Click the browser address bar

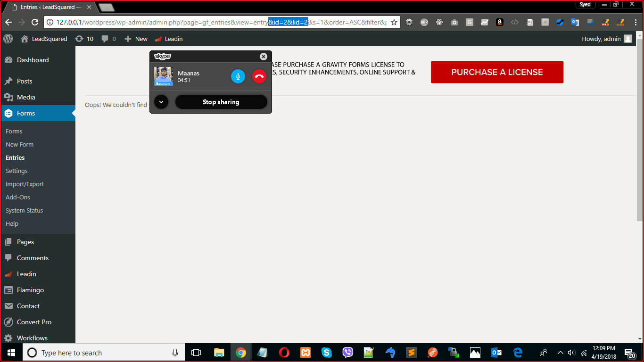click(222, 22)
